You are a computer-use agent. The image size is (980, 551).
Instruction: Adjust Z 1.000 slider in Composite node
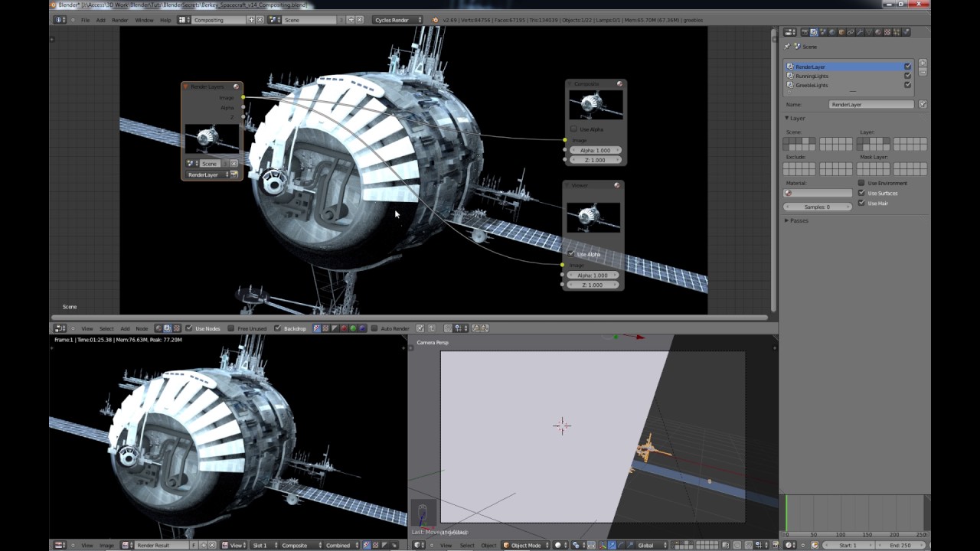[x=596, y=160]
